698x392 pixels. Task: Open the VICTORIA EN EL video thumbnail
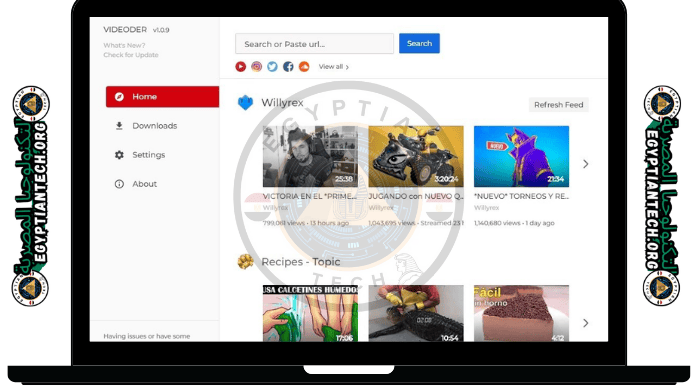point(310,156)
